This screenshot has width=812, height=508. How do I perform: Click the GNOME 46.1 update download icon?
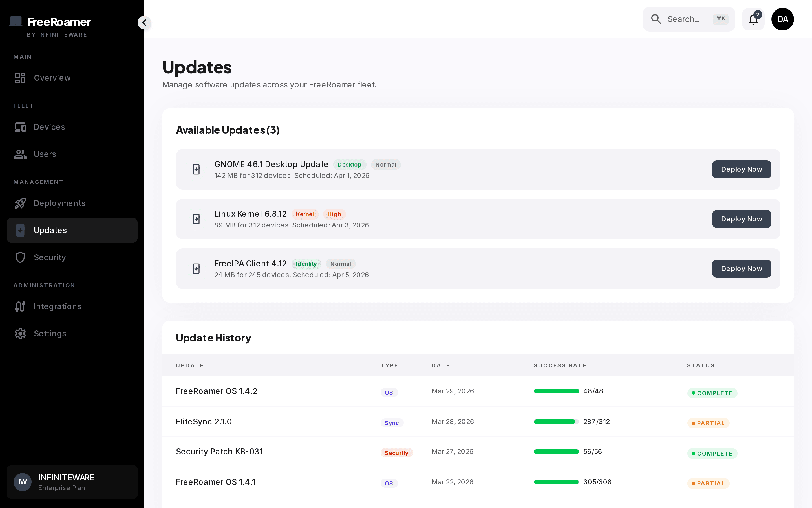click(196, 169)
